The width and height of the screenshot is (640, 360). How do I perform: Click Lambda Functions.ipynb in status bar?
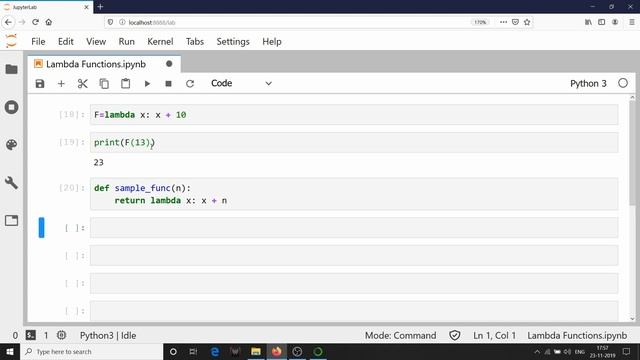pyautogui.click(x=577, y=336)
